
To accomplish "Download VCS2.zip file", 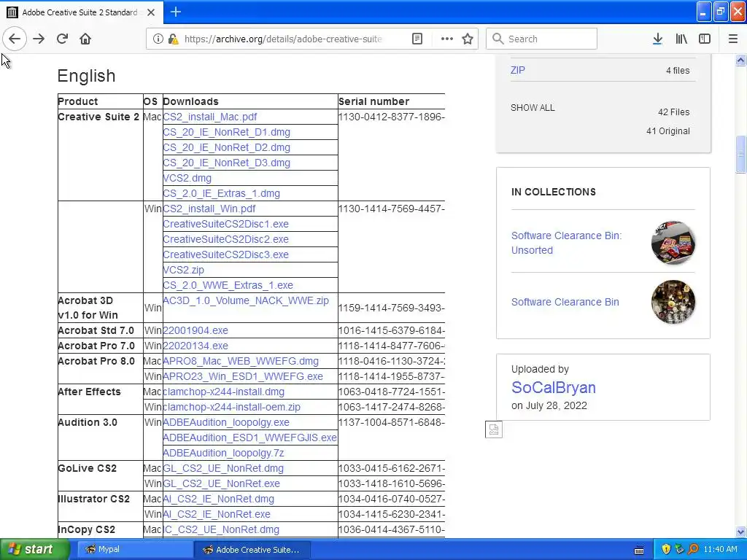I will click(x=183, y=270).
